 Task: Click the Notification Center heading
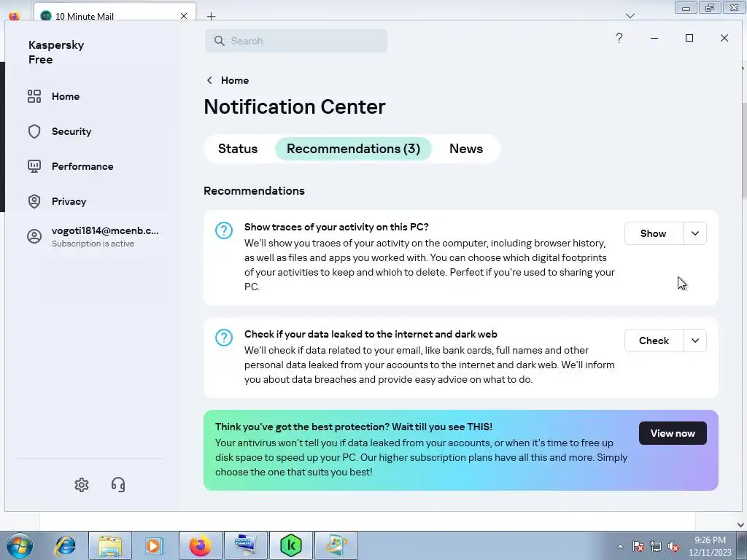pos(295,106)
